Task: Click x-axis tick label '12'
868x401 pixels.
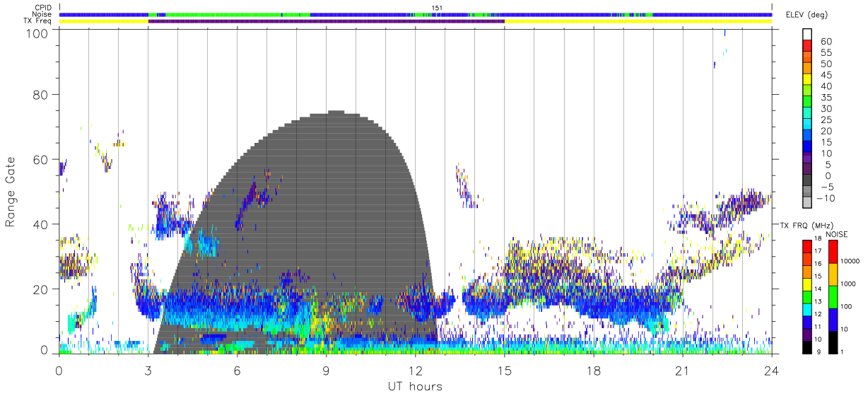Action: [415, 371]
